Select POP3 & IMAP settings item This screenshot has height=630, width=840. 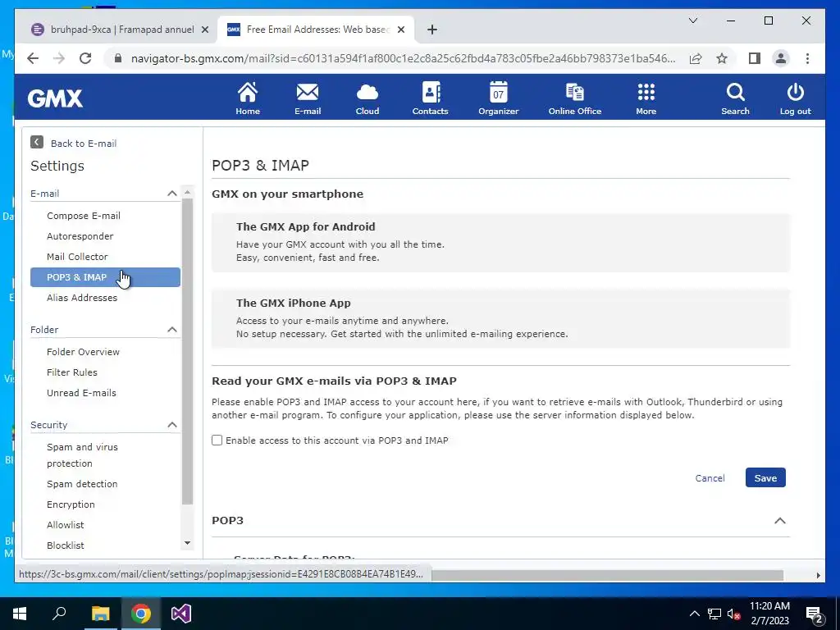[x=105, y=277]
